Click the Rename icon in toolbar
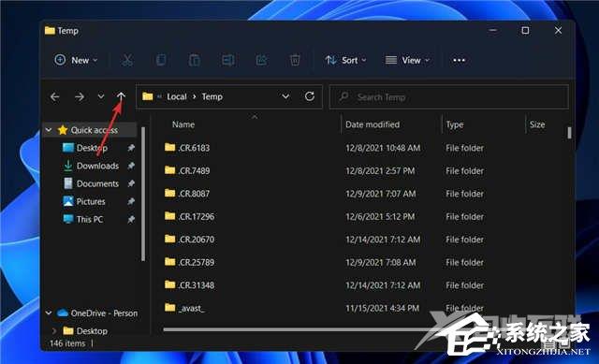 click(228, 60)
